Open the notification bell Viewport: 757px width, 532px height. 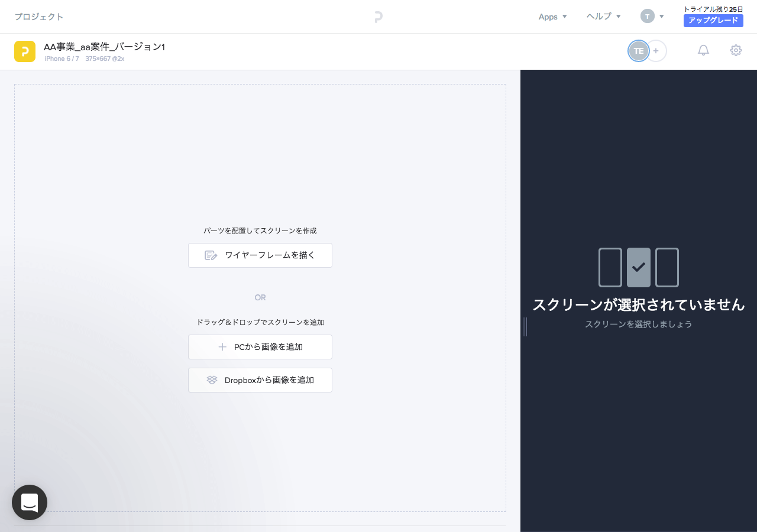703,50
